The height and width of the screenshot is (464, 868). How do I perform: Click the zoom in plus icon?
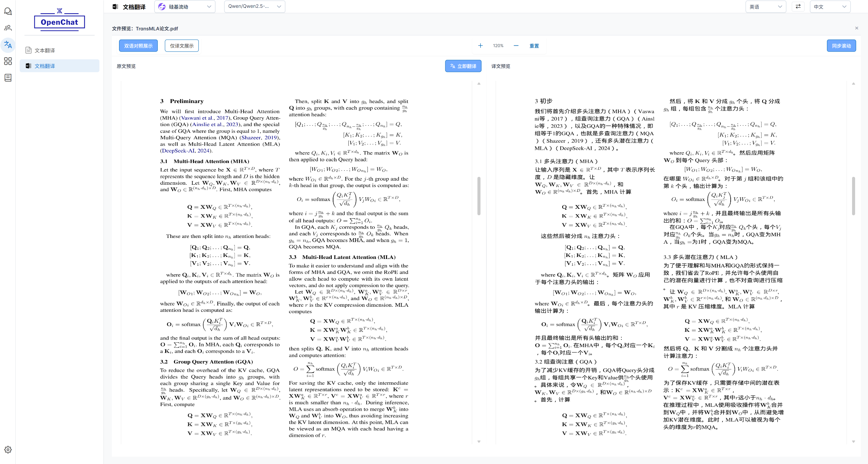click(480, 45)
